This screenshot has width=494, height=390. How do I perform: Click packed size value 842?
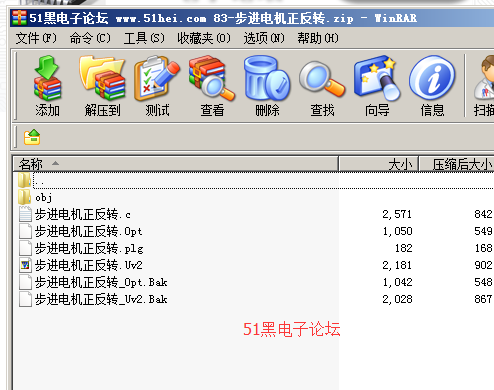(483, 214)
